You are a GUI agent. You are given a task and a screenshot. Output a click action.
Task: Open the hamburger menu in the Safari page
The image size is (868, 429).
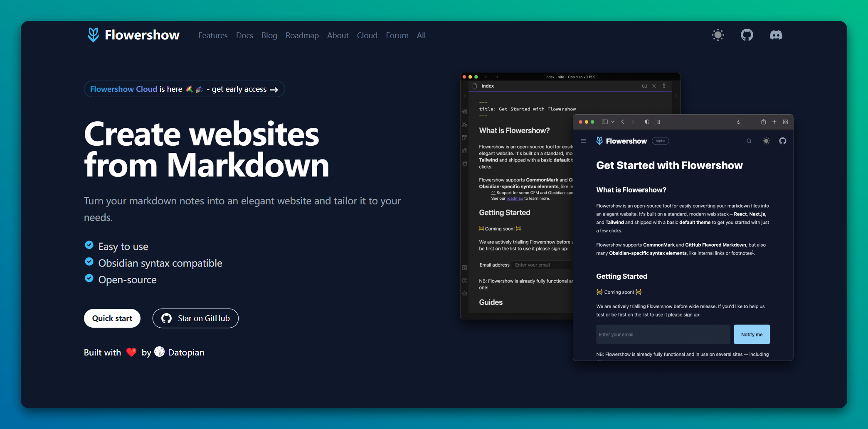click(584, 141)
